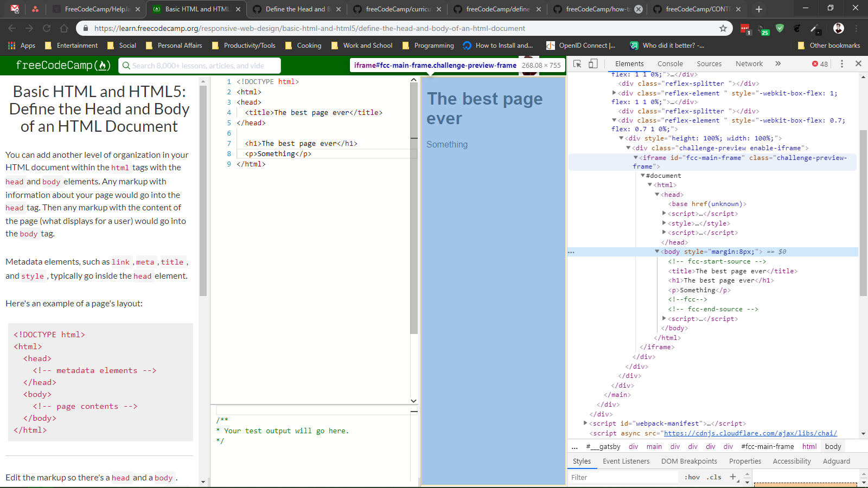Open the Apps bookmarks shortcut
The height and width of the screenshot is (488, 868).
(x=22, y=46)
